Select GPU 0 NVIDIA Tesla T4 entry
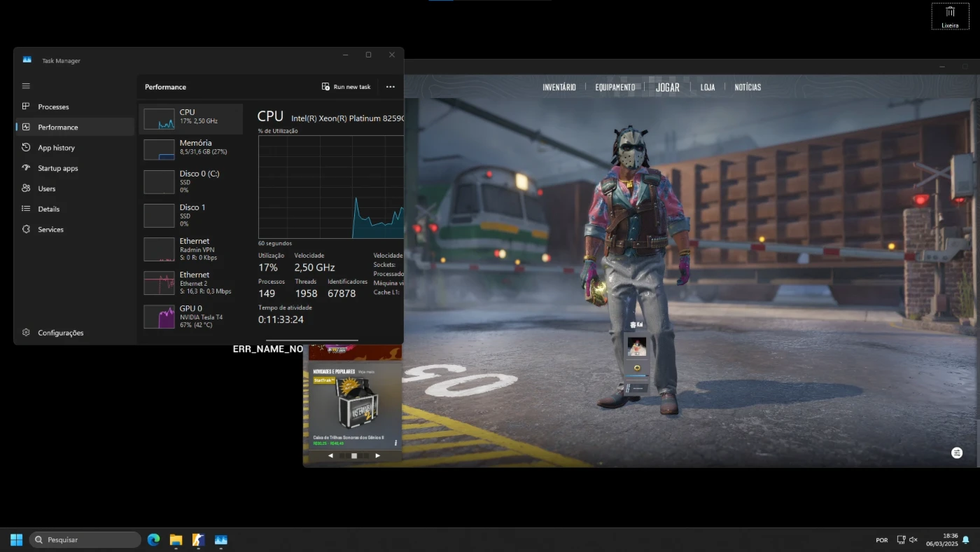The height and width of the screenshot is (552, 980). point(191,317)
